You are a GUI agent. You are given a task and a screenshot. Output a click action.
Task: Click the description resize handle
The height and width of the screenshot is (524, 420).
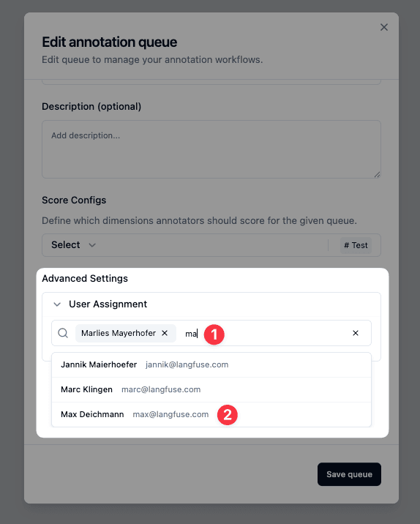coord(377,174)
